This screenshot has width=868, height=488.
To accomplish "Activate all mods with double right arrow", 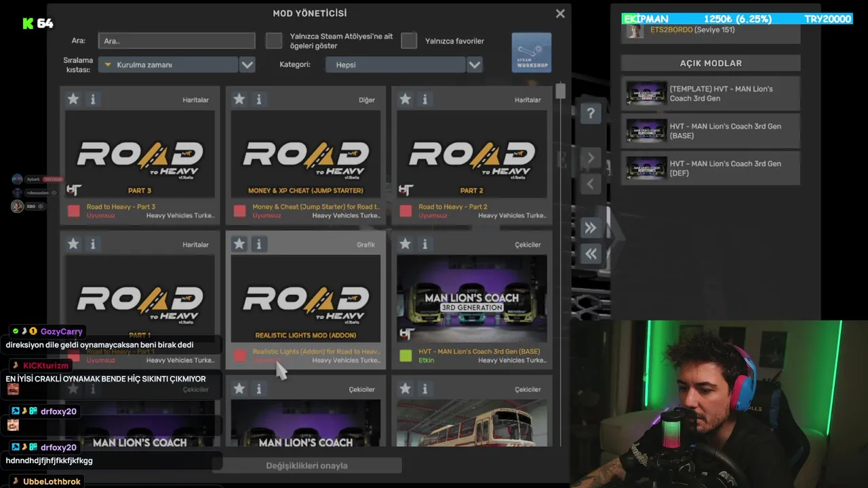I will (591, 228).
